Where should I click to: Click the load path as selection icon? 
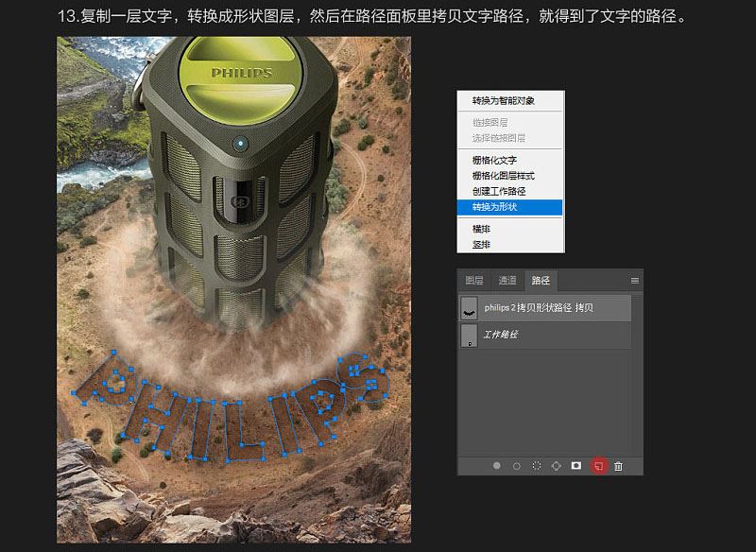click(x=537, y=465)
